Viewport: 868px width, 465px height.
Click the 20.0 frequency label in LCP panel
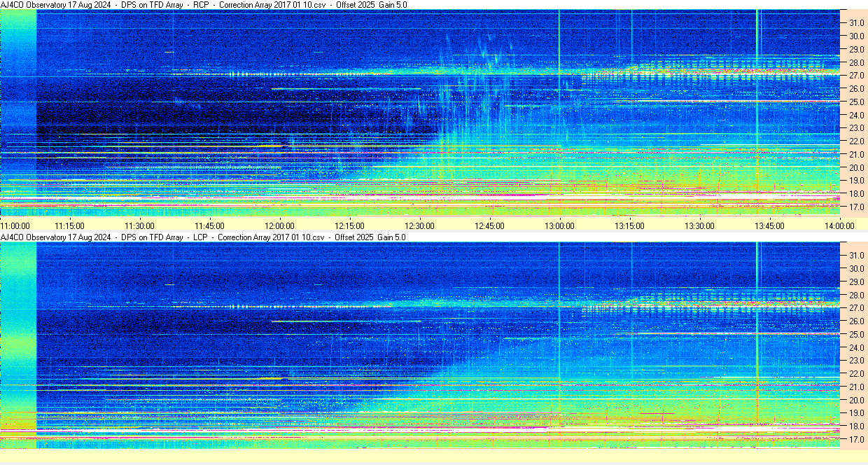[855, 400]
